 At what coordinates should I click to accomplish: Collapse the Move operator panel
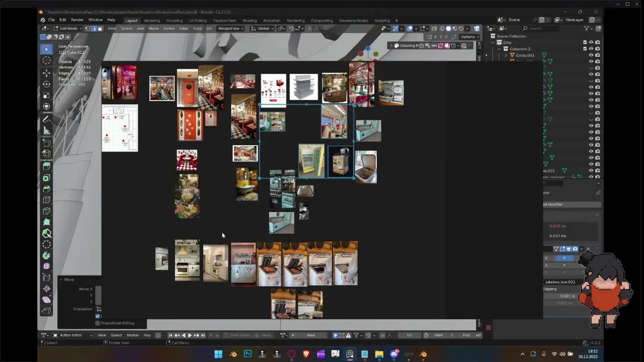click(x=61, y=280)
